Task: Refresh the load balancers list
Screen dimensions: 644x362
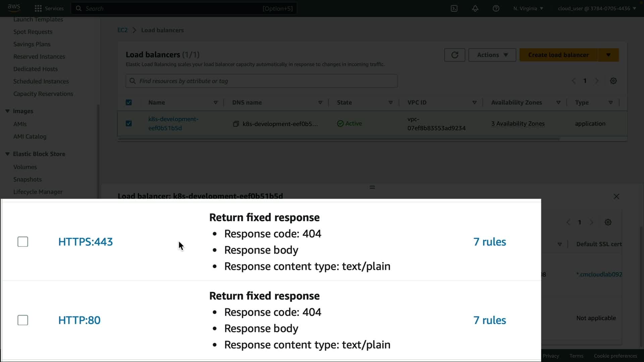Action: click(x=454, y=55)
